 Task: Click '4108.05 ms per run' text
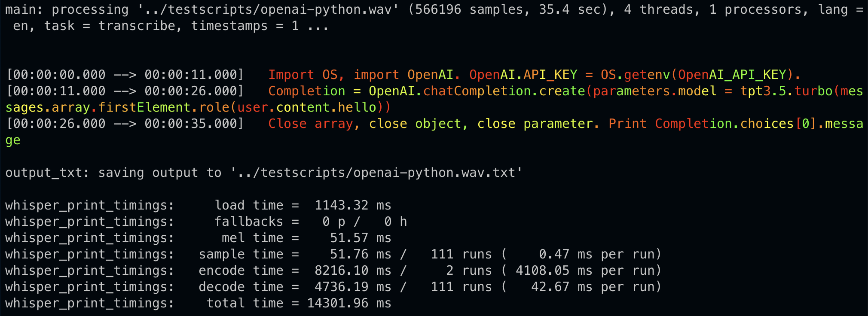click(585, 270)
